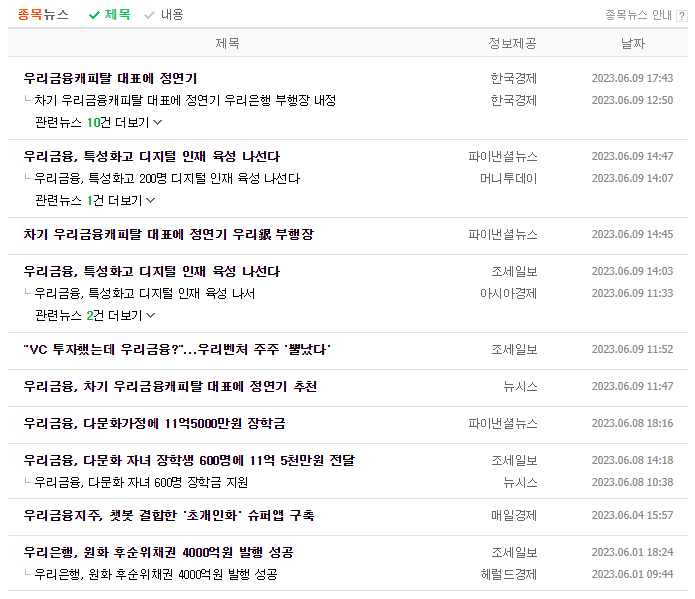Open sub-article 우리금융, 특성화고 디지털 인재 육성 나서
695x599 pixels.
coord(144,293)
